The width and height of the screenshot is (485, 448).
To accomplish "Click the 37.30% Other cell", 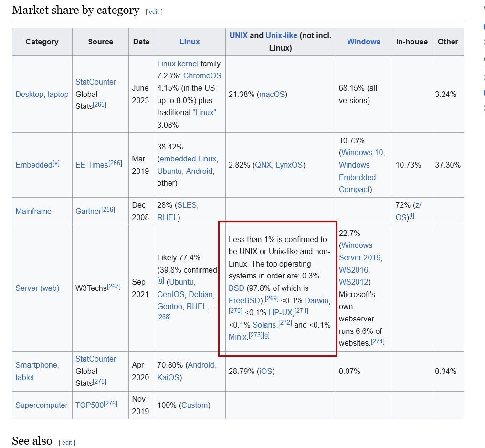I will 448,165.
